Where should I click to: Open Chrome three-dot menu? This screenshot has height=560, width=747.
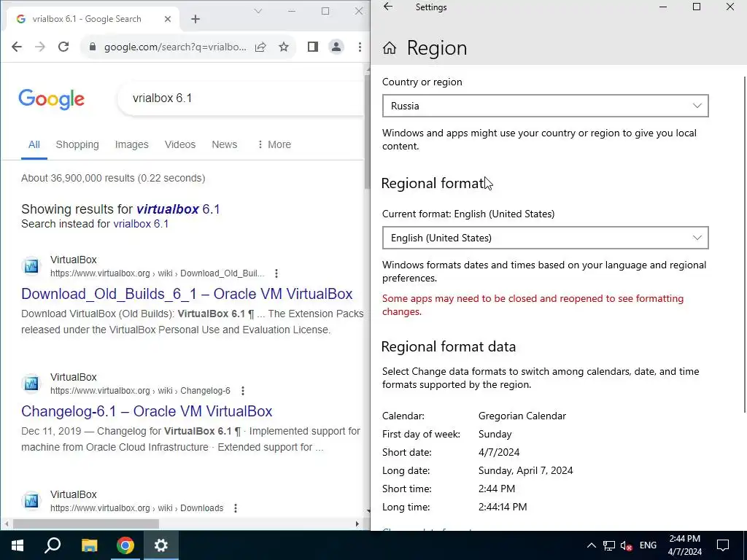pyautogui.click(x=360, y=47)
